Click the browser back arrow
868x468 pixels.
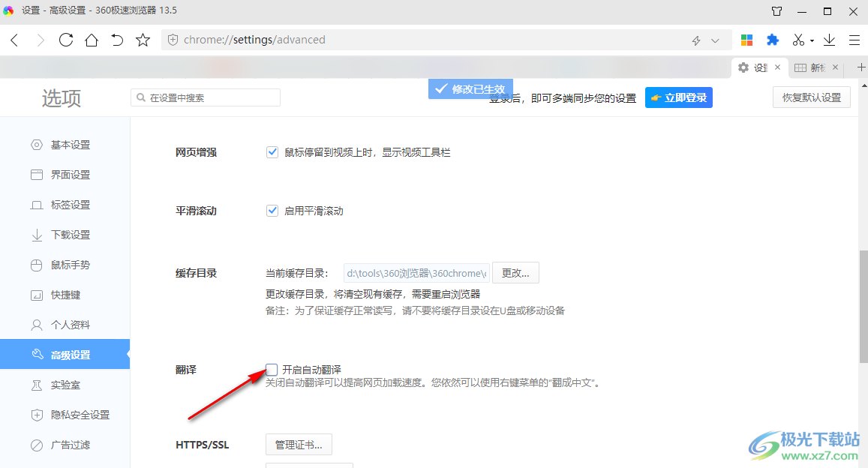14,40
